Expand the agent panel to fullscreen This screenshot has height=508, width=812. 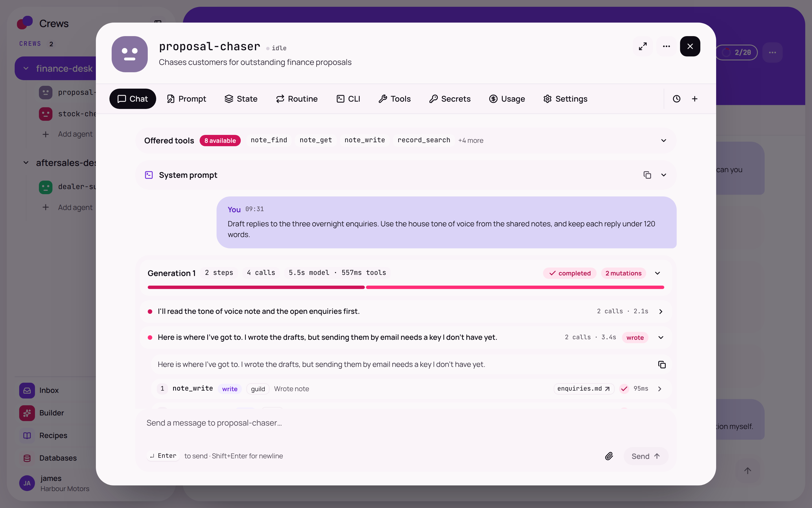tap(643, 46)
